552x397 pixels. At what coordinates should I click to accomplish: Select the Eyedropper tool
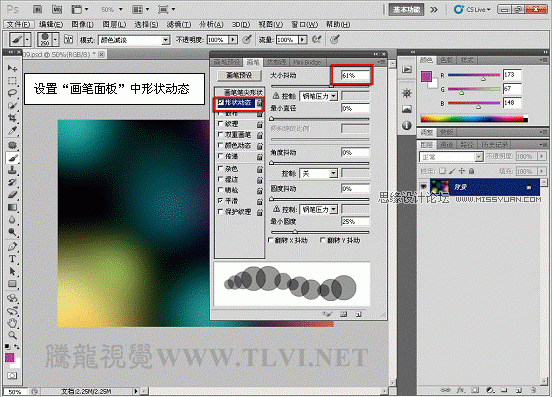[12, 130]
